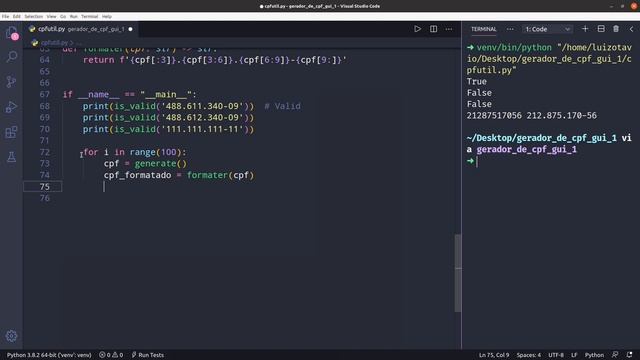Change file encoding UTF-8
Viewport: 640px width, 360px height.
click(556, 355)
